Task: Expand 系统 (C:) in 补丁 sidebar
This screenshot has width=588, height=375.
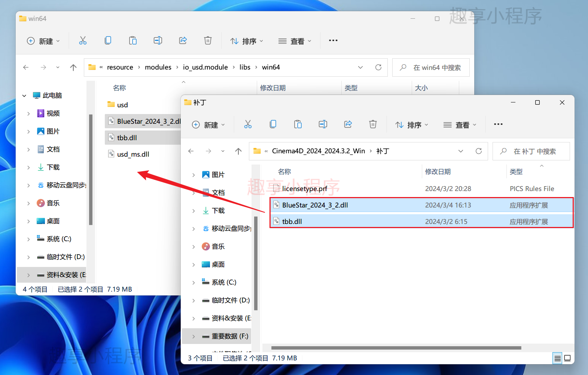Action: click(x=194, y=283)
